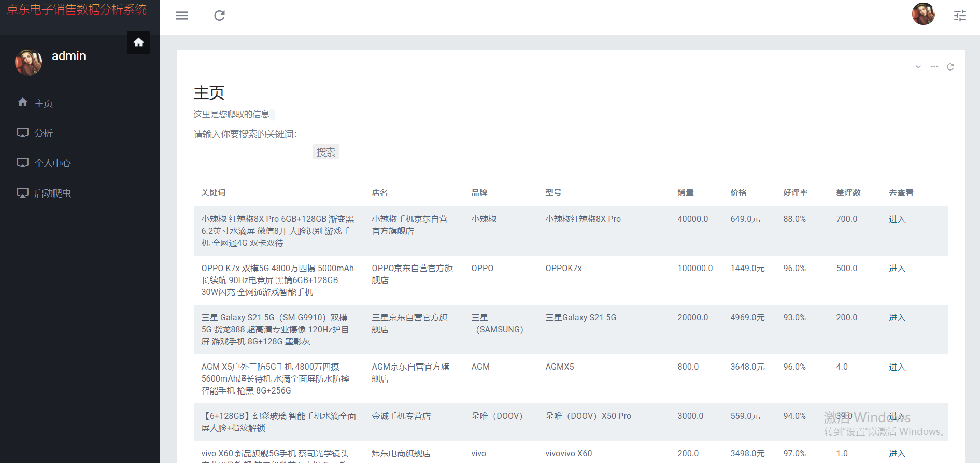Click 进入 link for AGMX5 row
Viewport: 980px width, 463px height.
point(897,367)
